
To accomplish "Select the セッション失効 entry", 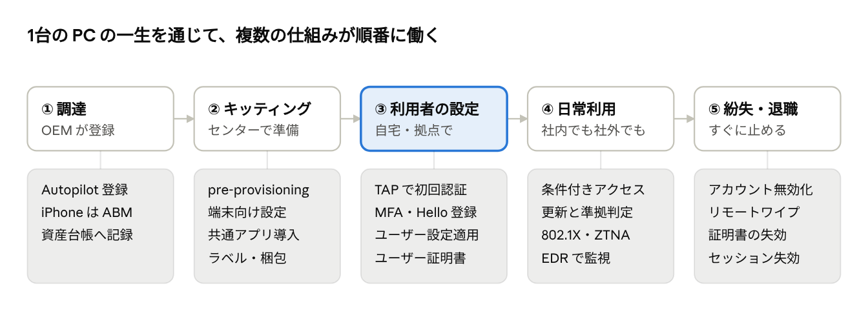I will [754, 258].
